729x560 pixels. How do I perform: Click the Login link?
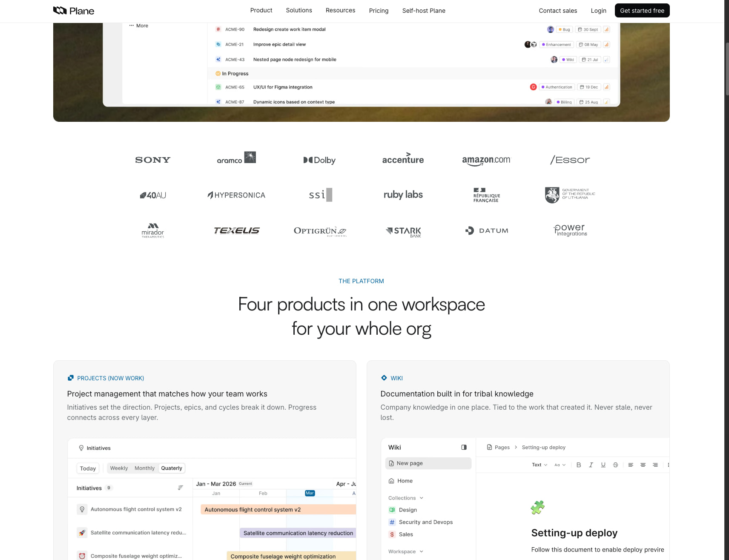pos(598,11)
